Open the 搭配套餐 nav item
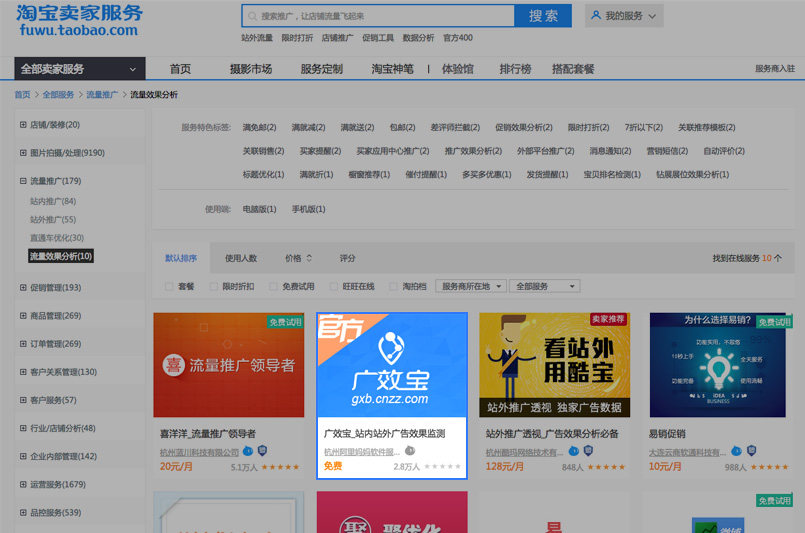Screen dimensions: 805x533 pyautogui.click(x=573, y=69)
